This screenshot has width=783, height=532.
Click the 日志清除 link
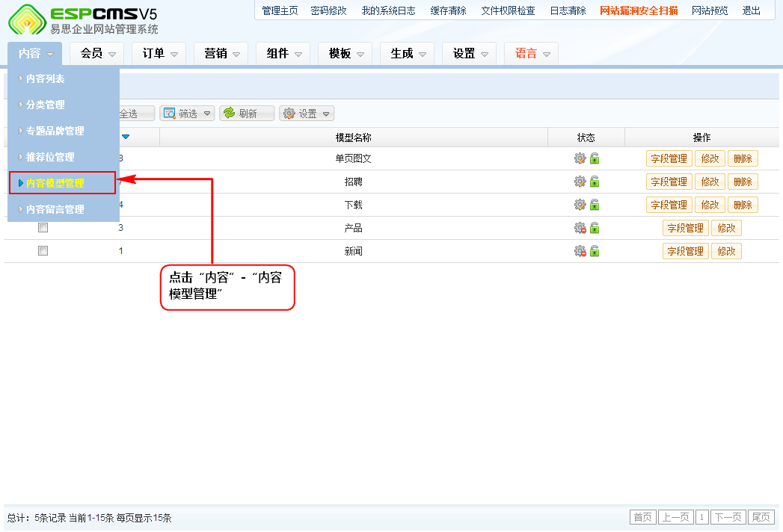(568, 10)
